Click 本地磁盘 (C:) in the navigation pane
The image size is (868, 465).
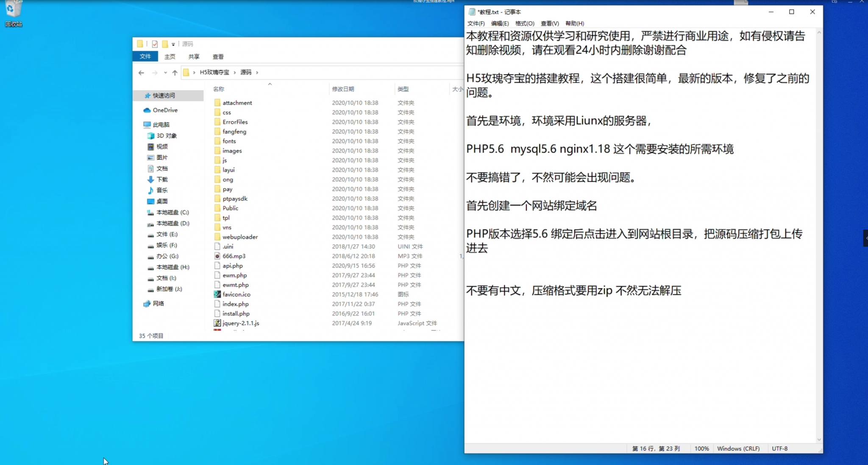coord(172,212)
